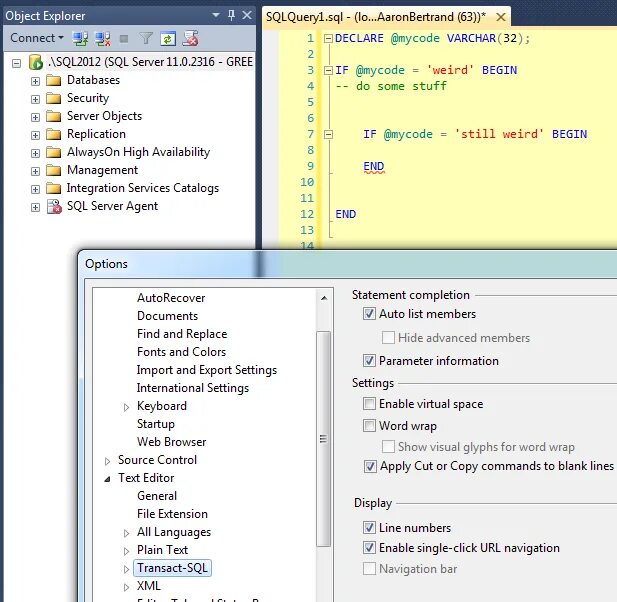Toggle the Navigation bar checkbox
This screenshot has height=602, width=617.
tap(369, 569)
